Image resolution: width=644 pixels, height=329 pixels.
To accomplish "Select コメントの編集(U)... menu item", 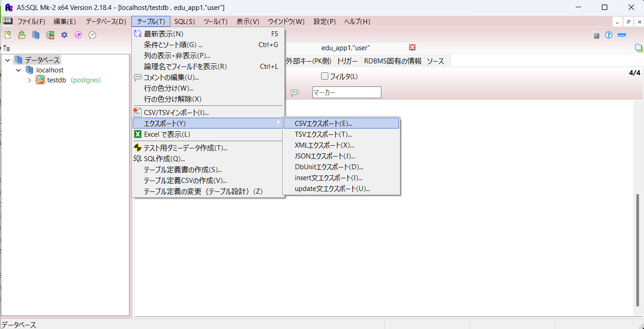I will 208,77.
